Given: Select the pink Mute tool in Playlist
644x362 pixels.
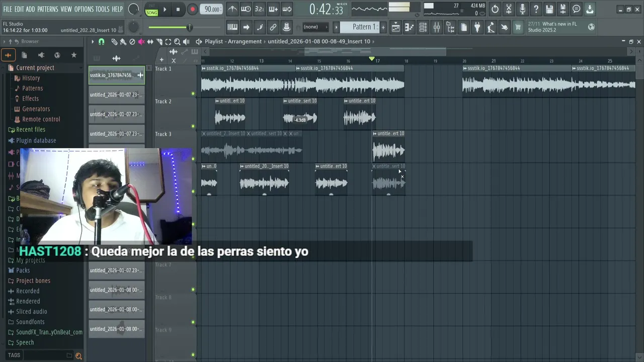Looking at the screenshot, I should click(x=141, y=42).
